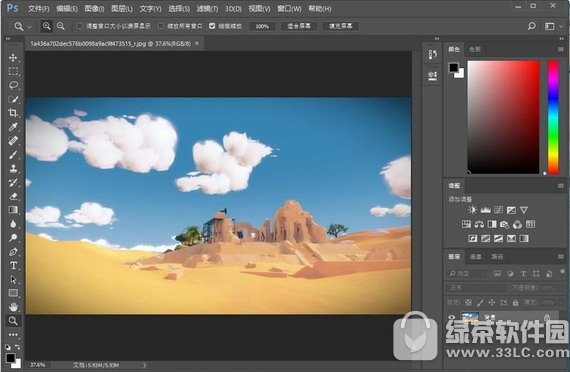Select the Crop tool

pyautogui.click(x=13, y=113)
